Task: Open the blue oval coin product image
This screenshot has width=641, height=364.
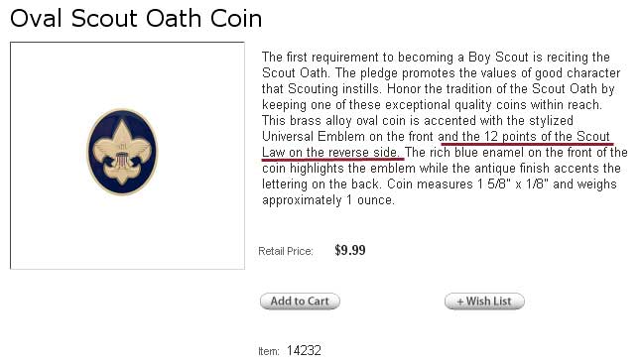Action: click(x=122, y=152)
